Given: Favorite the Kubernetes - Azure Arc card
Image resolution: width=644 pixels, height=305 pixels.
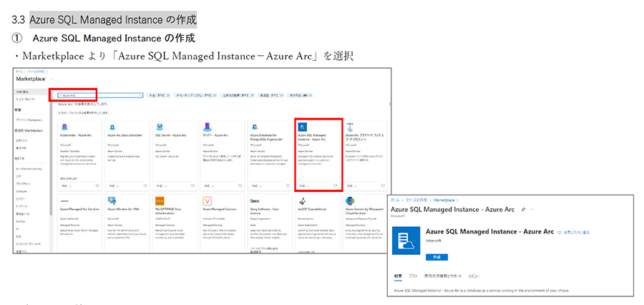Looking at the screenshot, I should (97, 185).
